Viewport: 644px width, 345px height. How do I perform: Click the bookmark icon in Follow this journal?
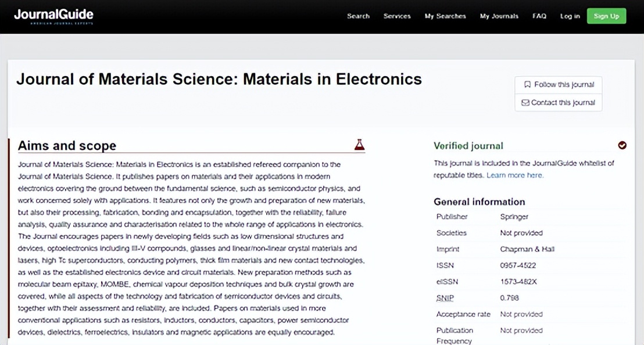point(527,84)
